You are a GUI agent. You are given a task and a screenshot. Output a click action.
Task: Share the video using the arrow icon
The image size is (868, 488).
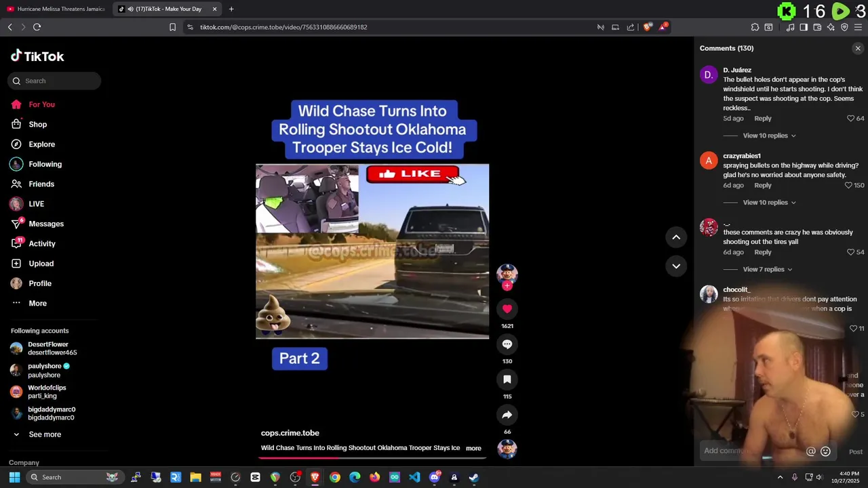coord(507,415)
